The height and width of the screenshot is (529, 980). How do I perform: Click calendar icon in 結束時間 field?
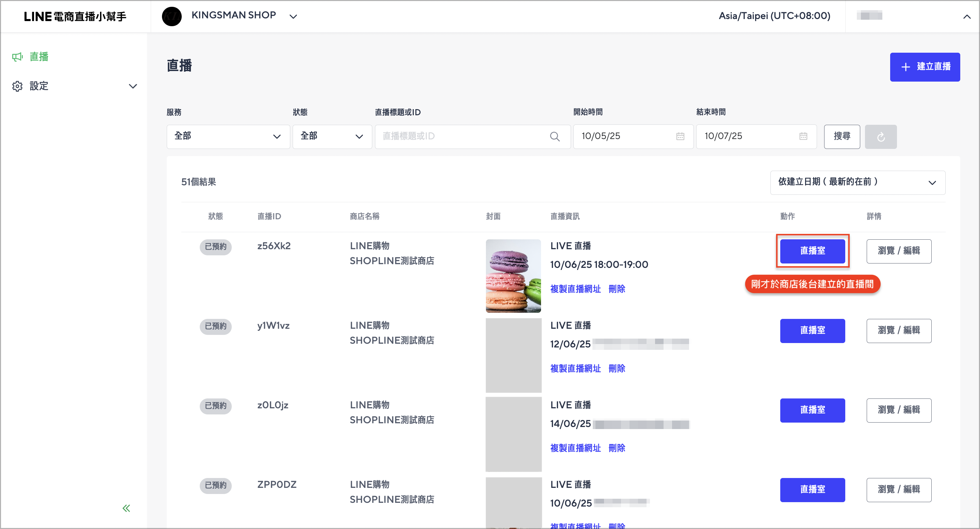(803, 136)
